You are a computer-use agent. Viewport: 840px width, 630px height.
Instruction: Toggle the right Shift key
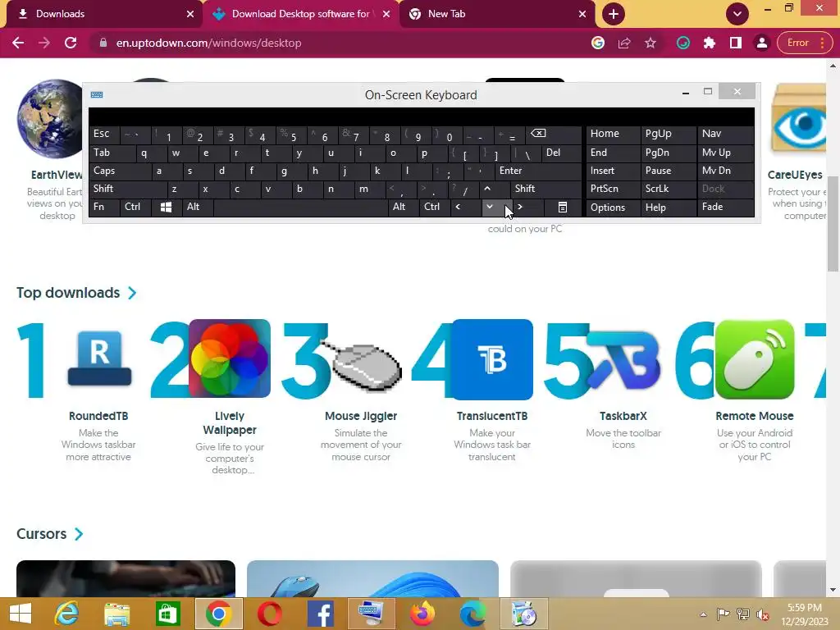(546, 189)
